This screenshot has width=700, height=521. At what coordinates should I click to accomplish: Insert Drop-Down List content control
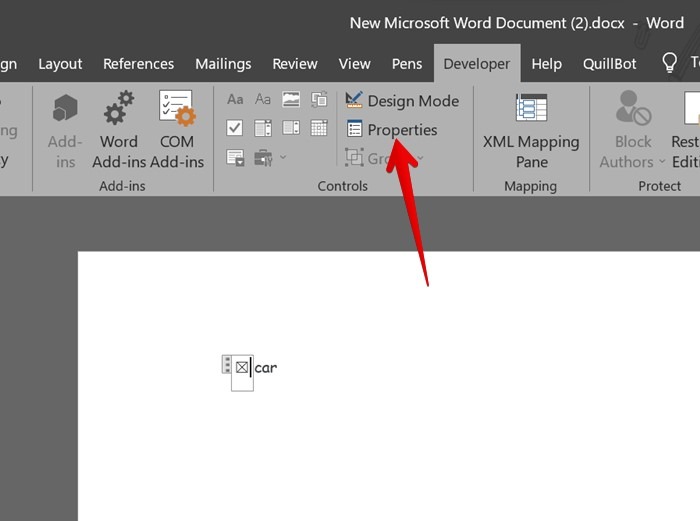point(291,128)
